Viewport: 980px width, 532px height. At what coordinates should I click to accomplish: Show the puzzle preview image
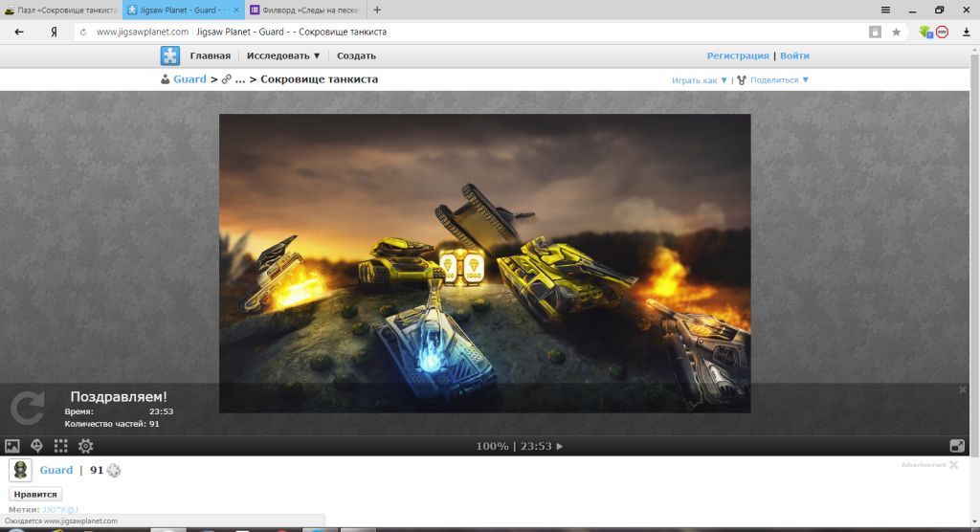(12, 446)
